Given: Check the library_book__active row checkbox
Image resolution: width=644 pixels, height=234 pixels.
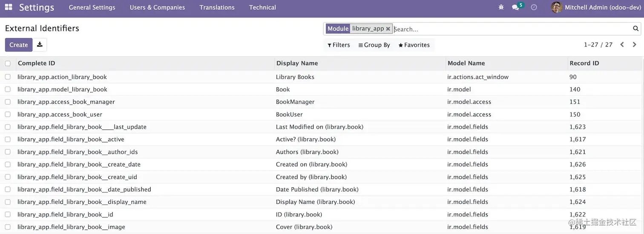Looking at the screenshot, I should click(x=8, y=140).
